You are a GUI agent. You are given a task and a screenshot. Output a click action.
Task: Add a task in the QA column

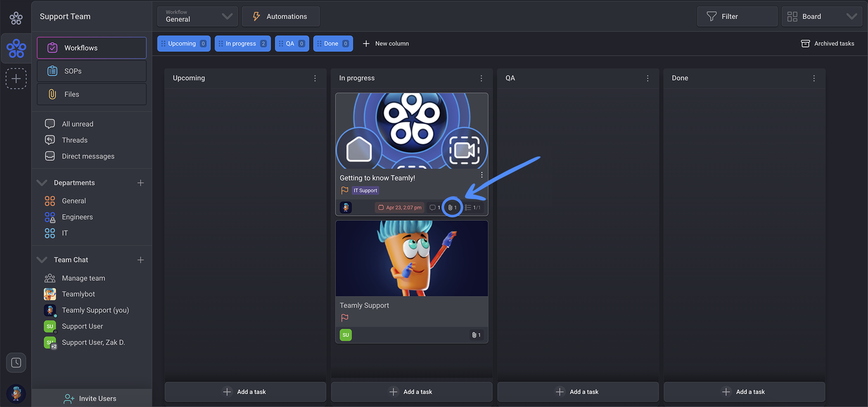click(578, 392)
